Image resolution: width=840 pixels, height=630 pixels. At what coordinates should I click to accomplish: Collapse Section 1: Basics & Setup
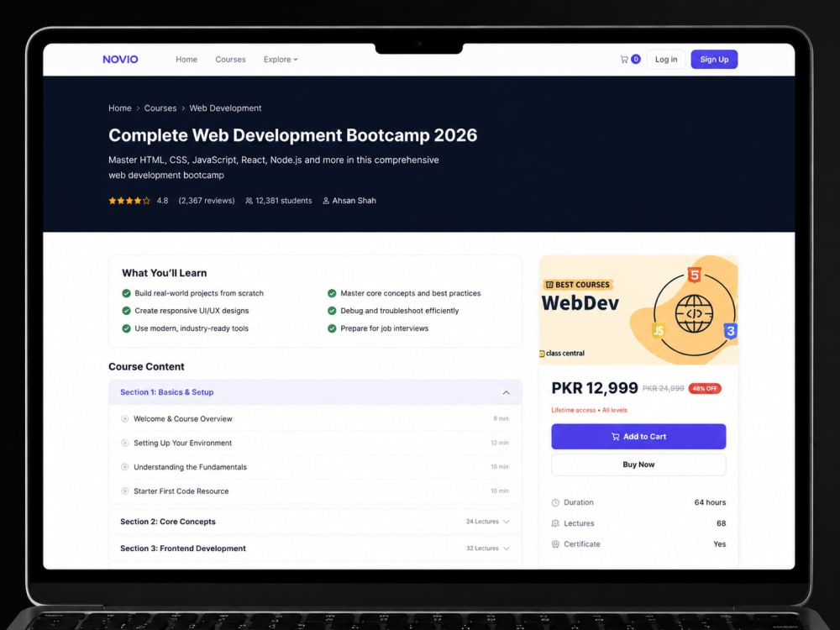(x=315, y=392)
